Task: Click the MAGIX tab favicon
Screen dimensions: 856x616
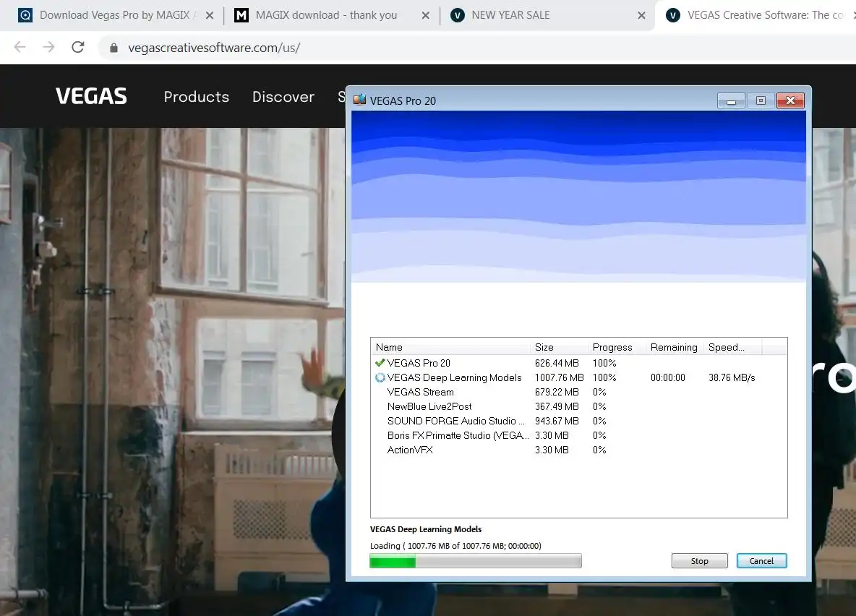Action: (241, 15)
